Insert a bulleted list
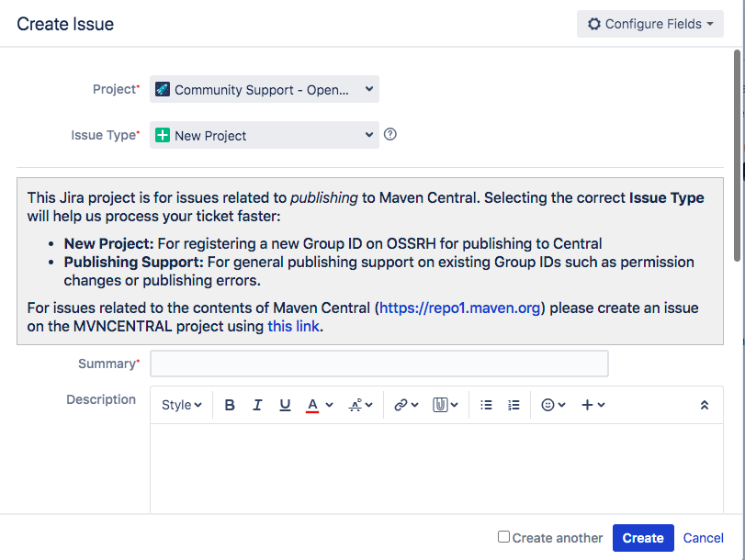This screenshot has width=745, height=560. click(x=486, y=405)
